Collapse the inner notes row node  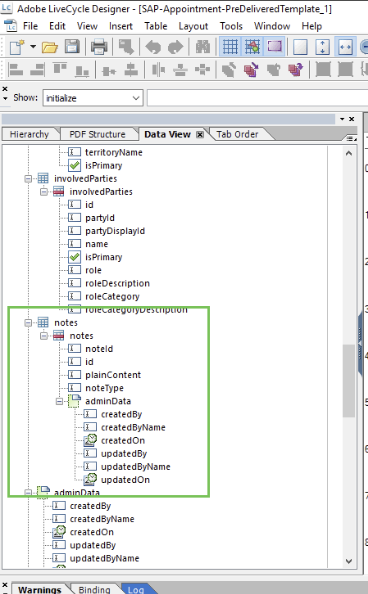[44, 336]
